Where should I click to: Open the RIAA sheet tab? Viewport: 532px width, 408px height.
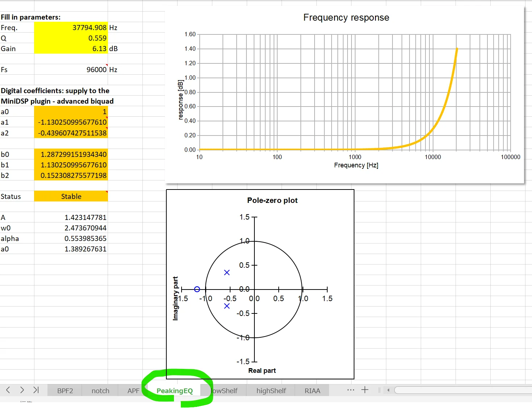(312, 391)
